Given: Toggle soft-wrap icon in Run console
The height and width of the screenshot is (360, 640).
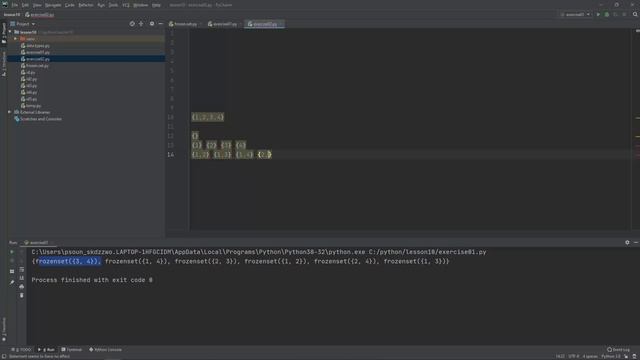Looking at the screenshot, I should tap(22, 269).
